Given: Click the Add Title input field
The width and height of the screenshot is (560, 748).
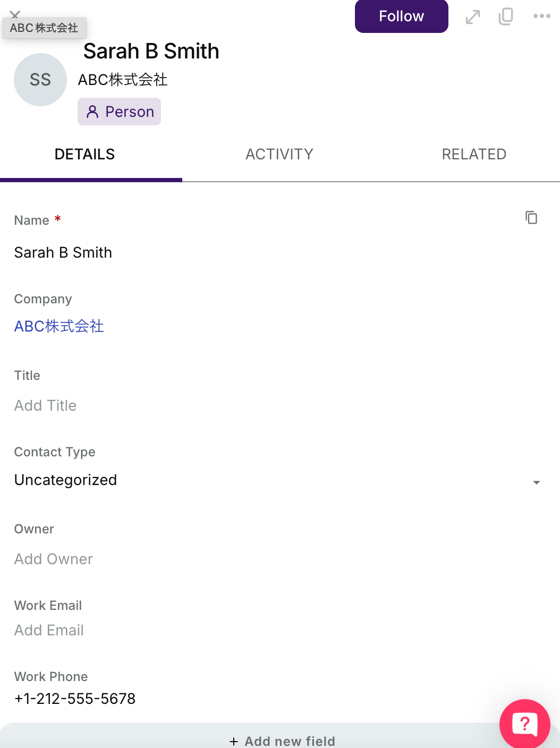Looking at the screenshot, I should pyautogui.click(x=46, y=405).
